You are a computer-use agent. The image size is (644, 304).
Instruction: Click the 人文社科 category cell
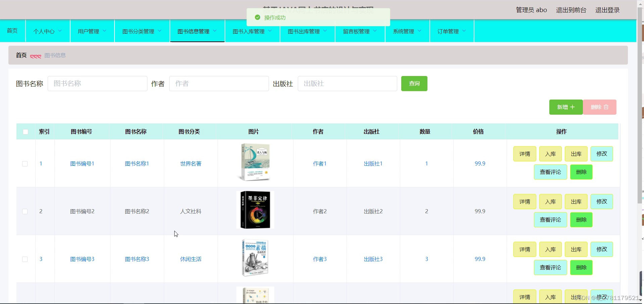coord(191,212)
